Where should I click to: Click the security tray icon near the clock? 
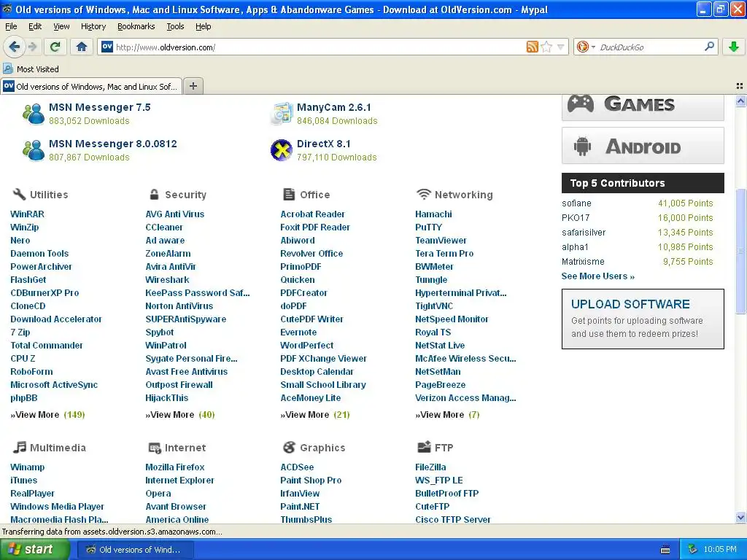click(693, 550)
